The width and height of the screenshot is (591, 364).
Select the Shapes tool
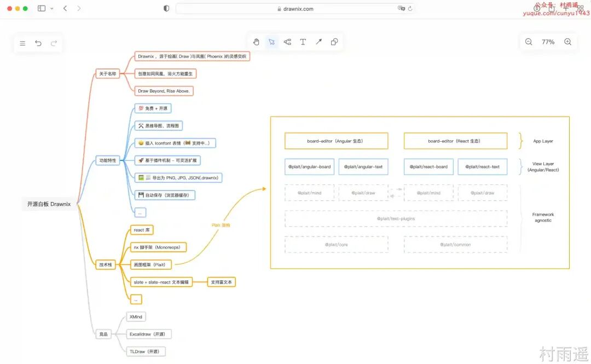click(334, 42)
